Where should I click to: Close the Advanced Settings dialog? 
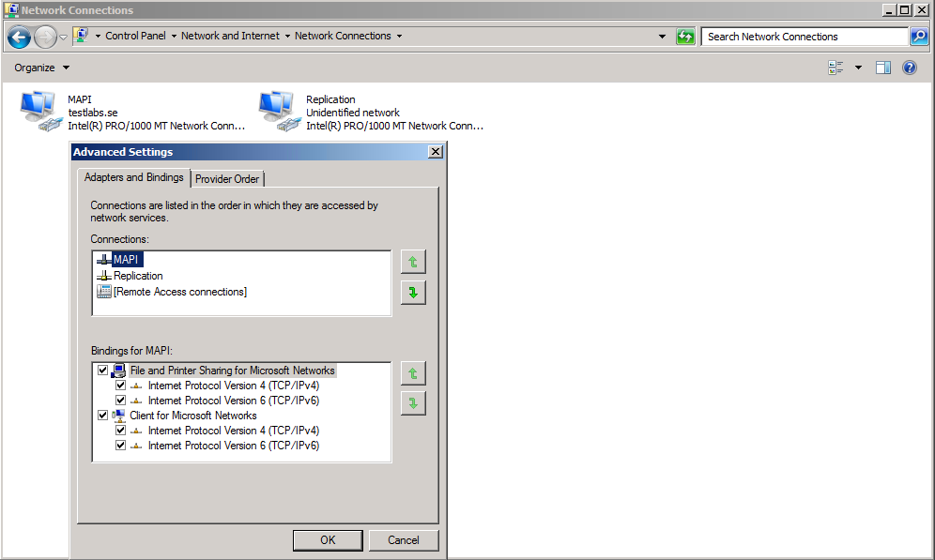(436, 152)
